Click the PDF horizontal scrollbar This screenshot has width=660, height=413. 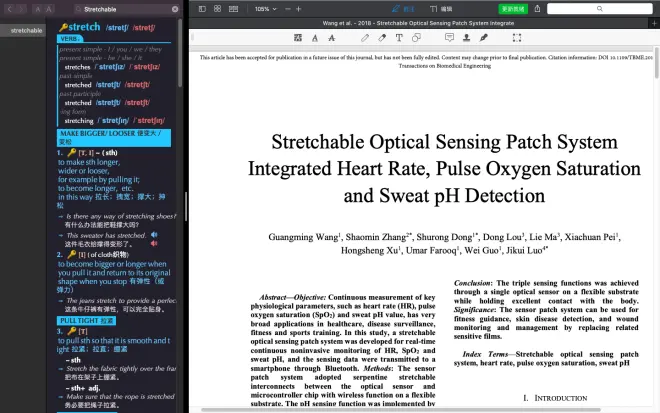[x=401, y=410]
